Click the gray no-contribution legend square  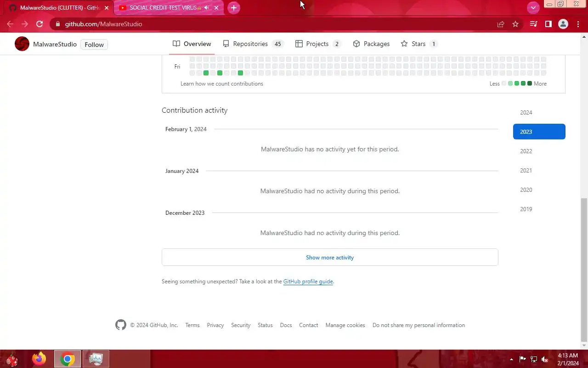click(504, 83)
